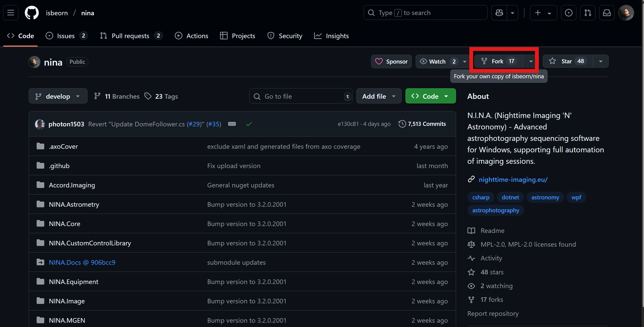Viewport: 644px width, 327px height.
Task: Open the isbeorn owner link
Action: tap(57, 13)
